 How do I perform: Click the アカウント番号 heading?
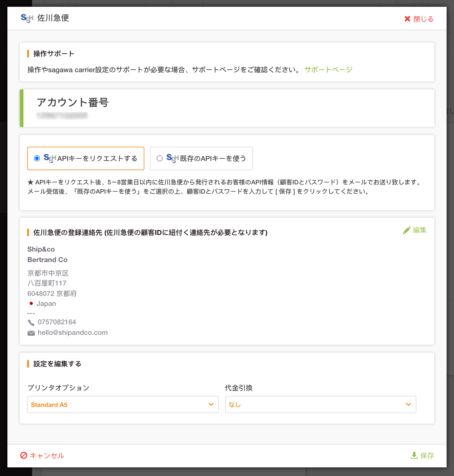tap(73, 102)
